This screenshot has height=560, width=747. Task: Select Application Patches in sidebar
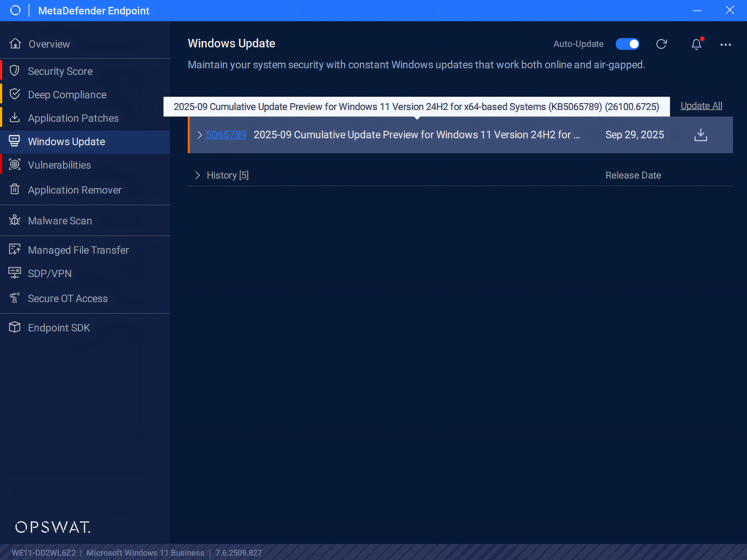pyautogui.click(x=73, y=118)
